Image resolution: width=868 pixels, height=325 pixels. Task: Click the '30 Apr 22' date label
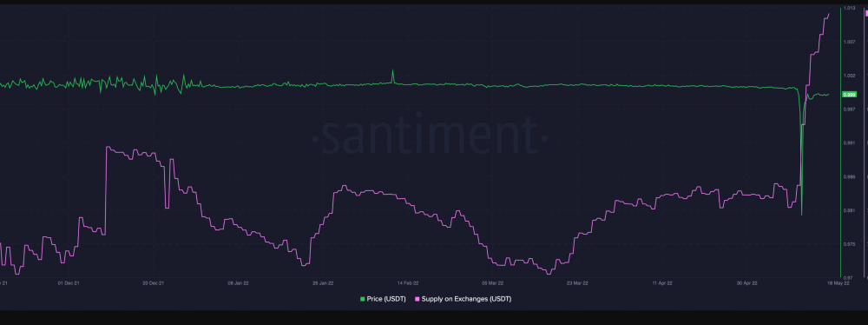[746, 282]
